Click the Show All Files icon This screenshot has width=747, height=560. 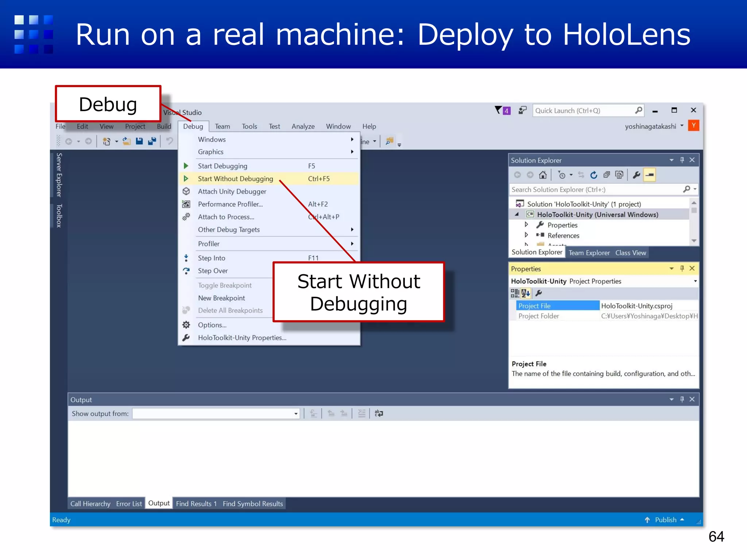(x=619, y=175)
